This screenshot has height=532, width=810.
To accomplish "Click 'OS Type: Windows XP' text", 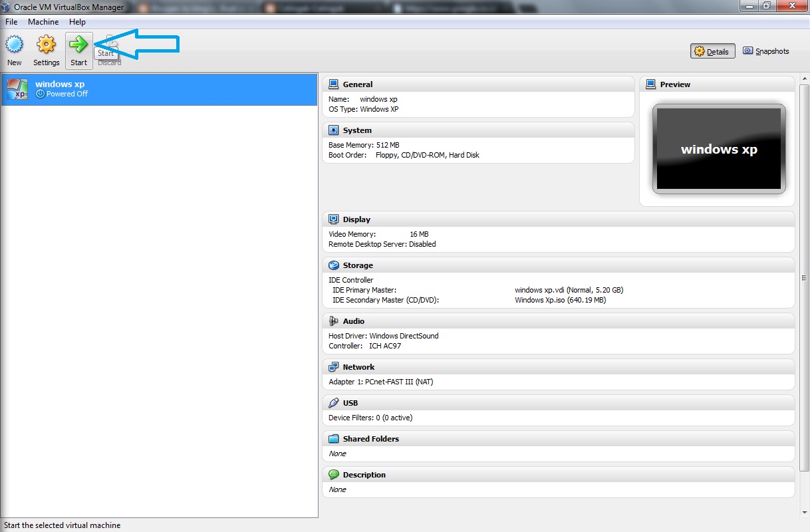I will [364, 109].
